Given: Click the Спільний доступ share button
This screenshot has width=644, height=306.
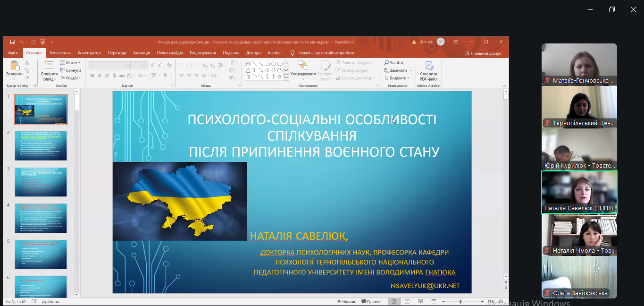Looking at the screenshot, I should (483, 53).
